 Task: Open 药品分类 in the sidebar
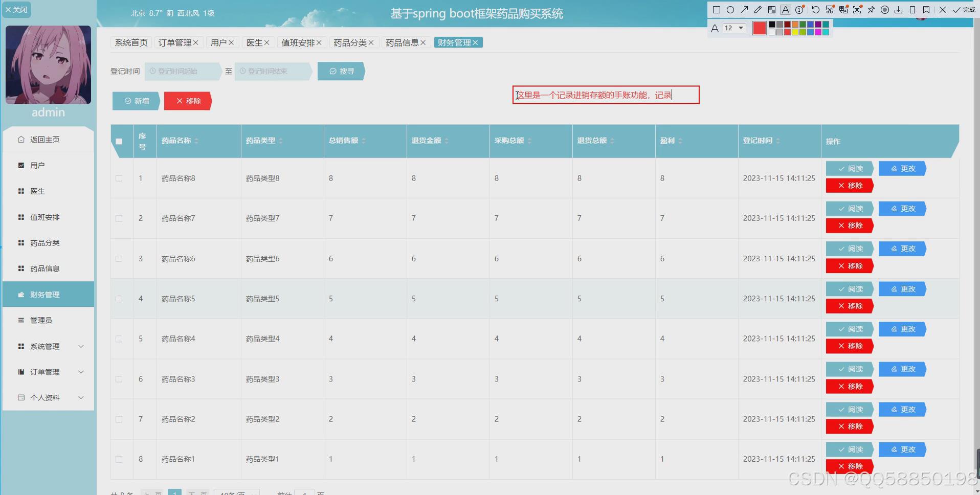44,243
